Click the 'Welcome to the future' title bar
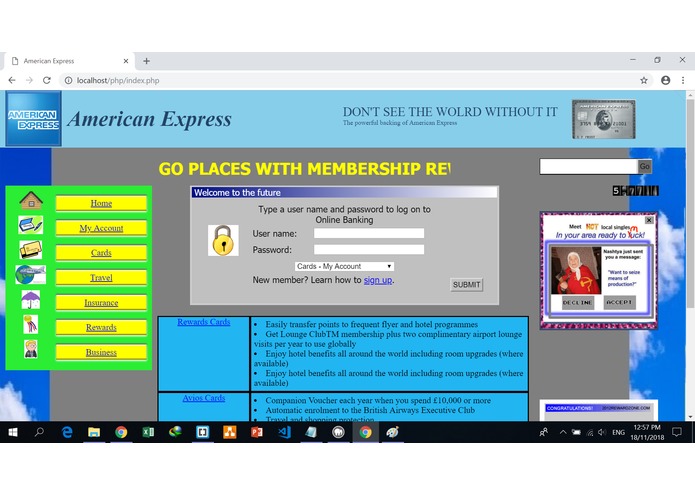 click(344, 193)
